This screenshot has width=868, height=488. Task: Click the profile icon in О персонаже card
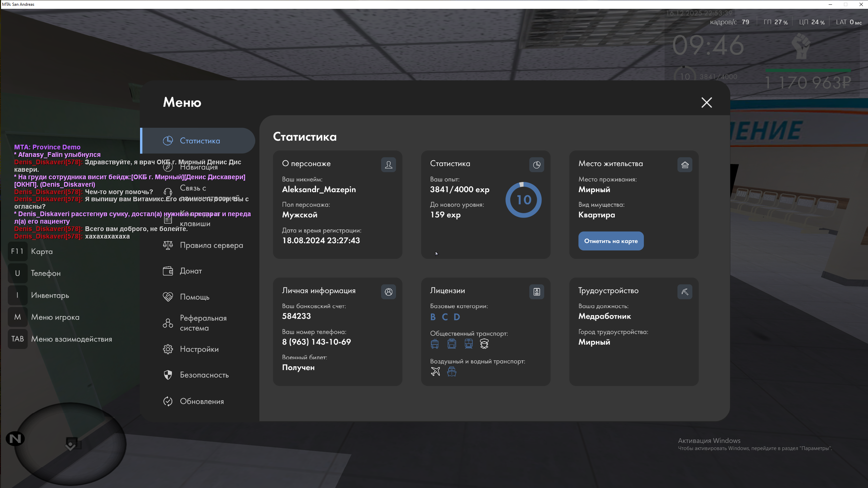pos(389,165)
